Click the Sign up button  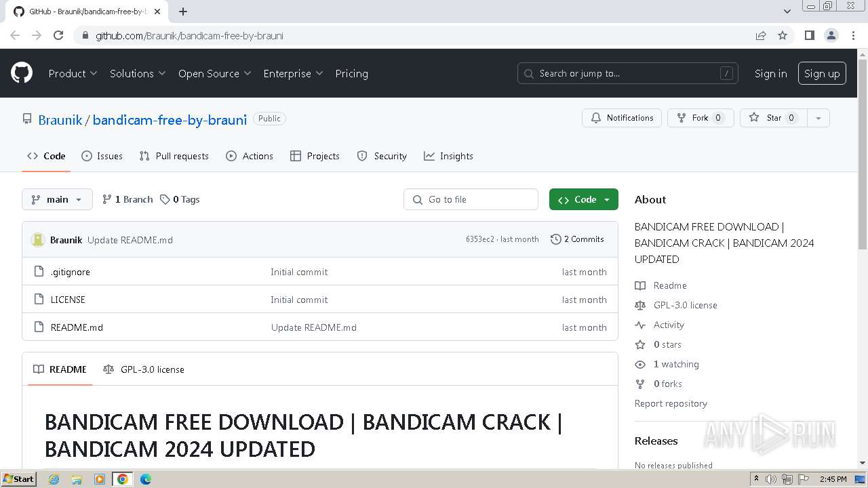coord(822,73)
